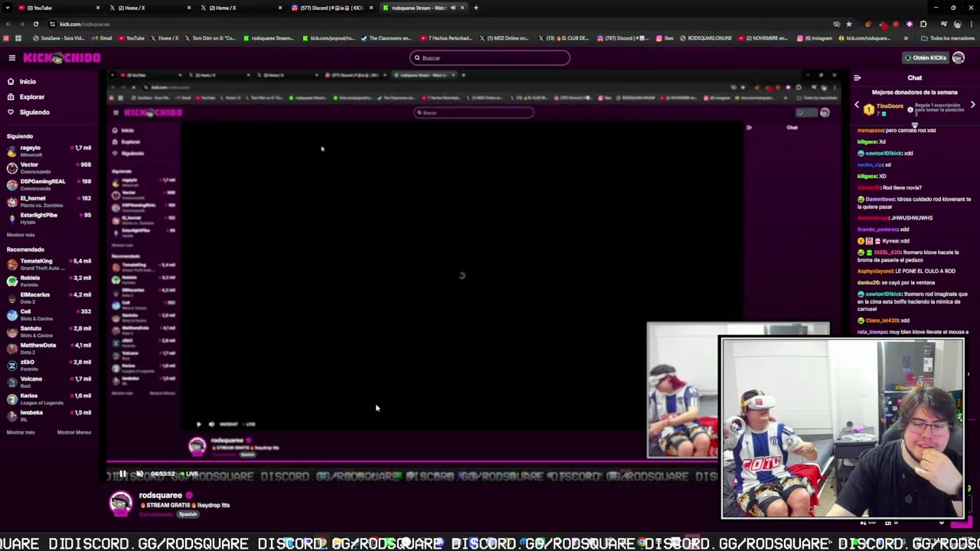This screenshot has height=551, width=980.
Task: Click the rodsquaree channel avatar below video
Action: click(121, 502)
